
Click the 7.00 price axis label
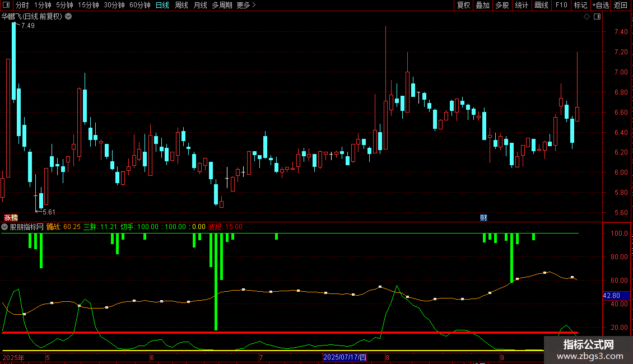(x=621, y=72)
